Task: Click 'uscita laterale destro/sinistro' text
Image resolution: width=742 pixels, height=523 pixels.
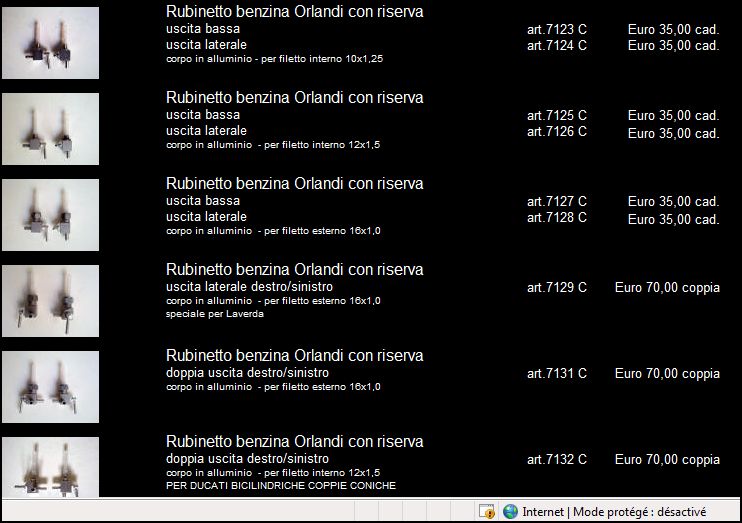Action: click(x=249, y=287)
